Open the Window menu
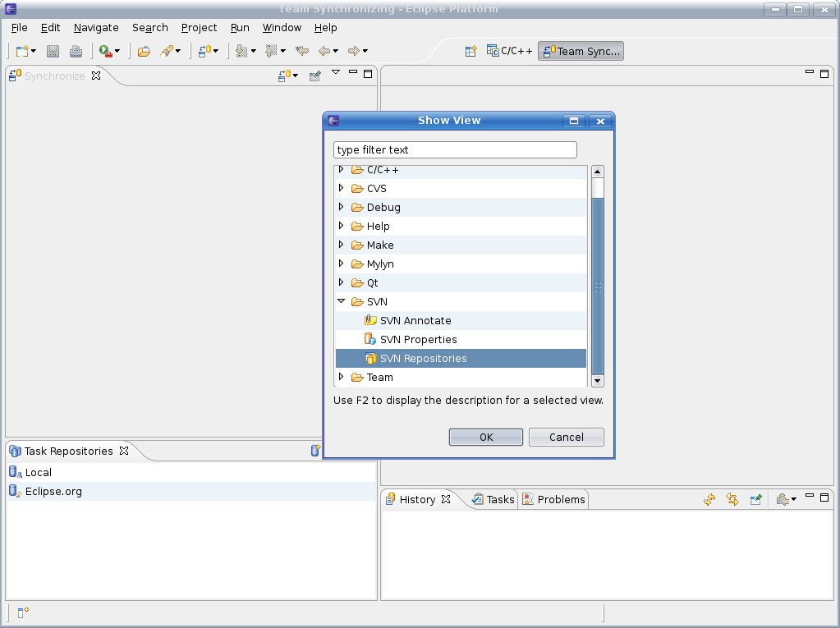The image size is (840, 628). [x=282, y=27]
